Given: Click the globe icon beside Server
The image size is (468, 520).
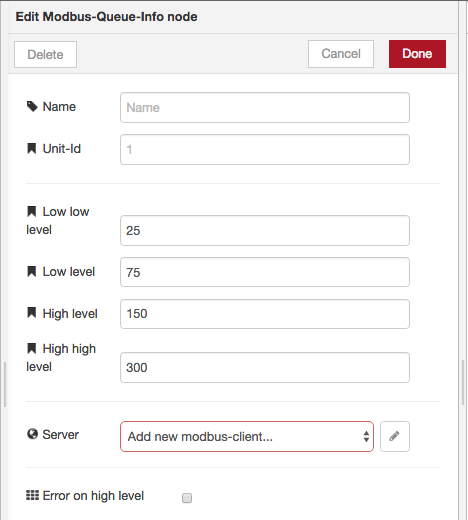Looking at the screenshot, I should pos(32,434).
